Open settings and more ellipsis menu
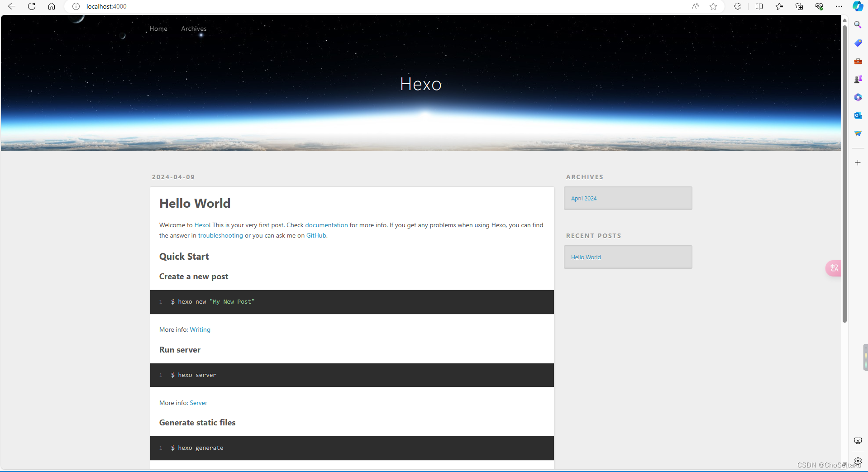868x472 pixels. (x=839, y=6)
